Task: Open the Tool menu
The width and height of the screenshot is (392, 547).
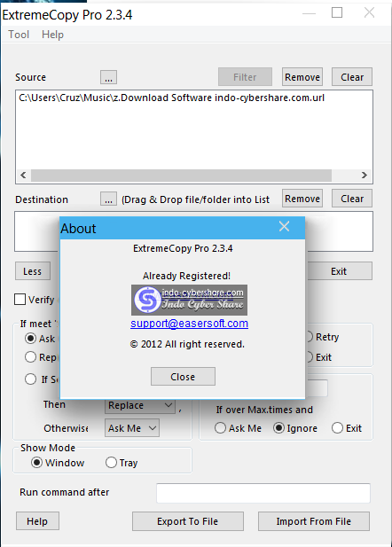Action: (x=19, y=35)
